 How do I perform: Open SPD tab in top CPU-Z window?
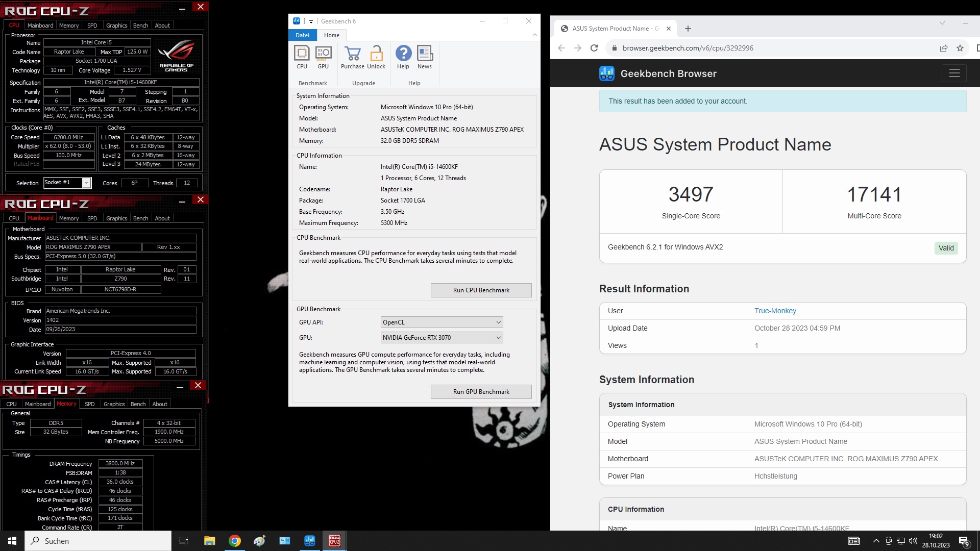coord(92,26)
